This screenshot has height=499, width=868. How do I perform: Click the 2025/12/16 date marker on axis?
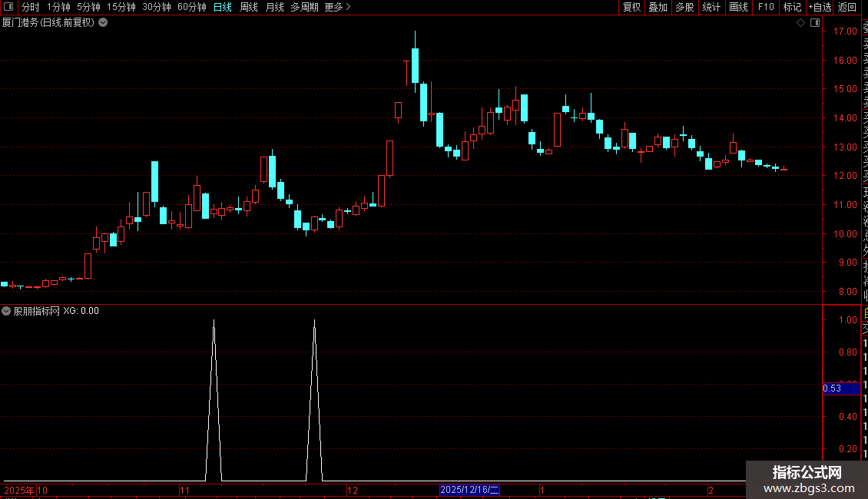pos(469,490)
